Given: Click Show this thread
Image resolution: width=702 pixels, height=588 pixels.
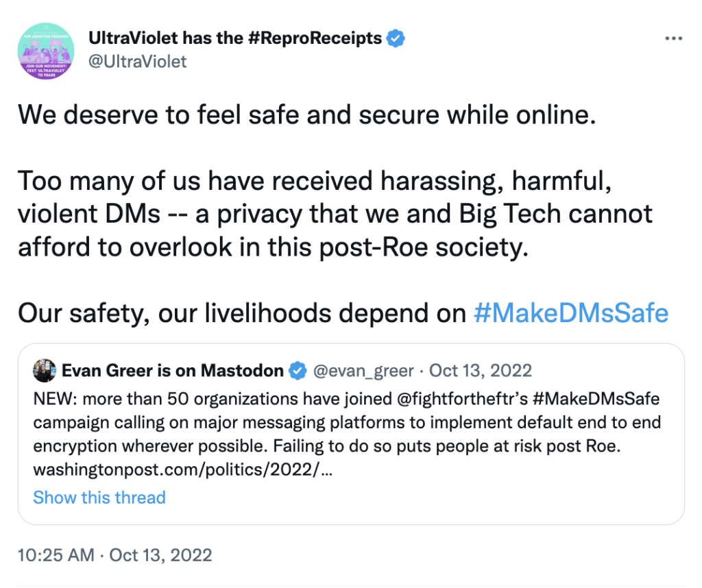Looking at the screenshot, I should 99,498.
